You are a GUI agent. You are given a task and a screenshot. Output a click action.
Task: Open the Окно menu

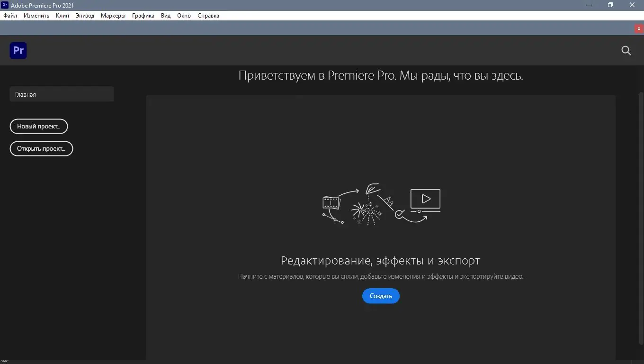(184, 15)
